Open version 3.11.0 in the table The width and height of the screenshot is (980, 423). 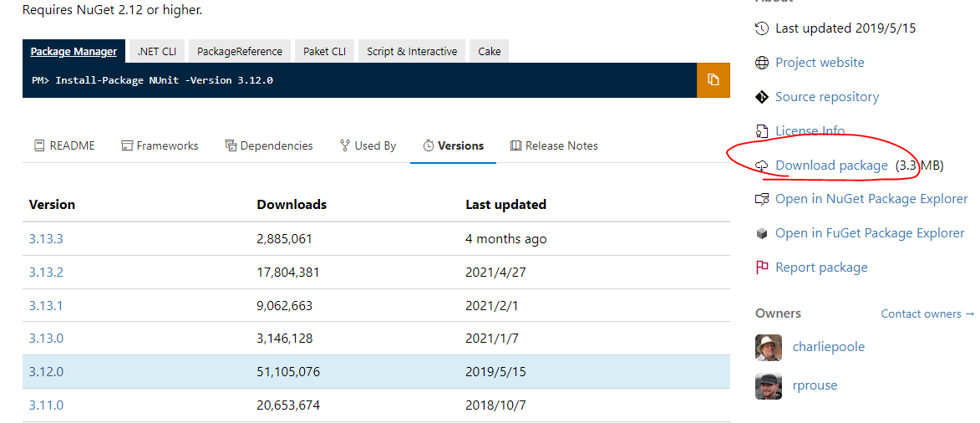46,405
